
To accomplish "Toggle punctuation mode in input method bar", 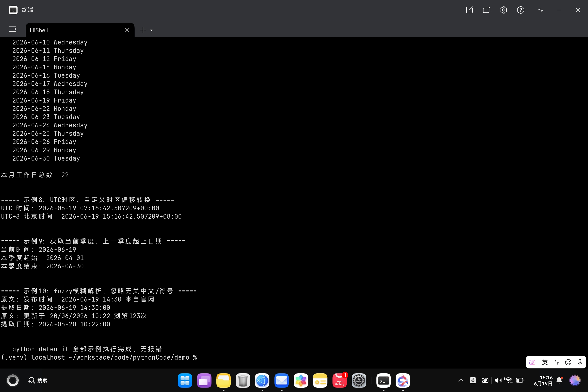I will 556,362.
